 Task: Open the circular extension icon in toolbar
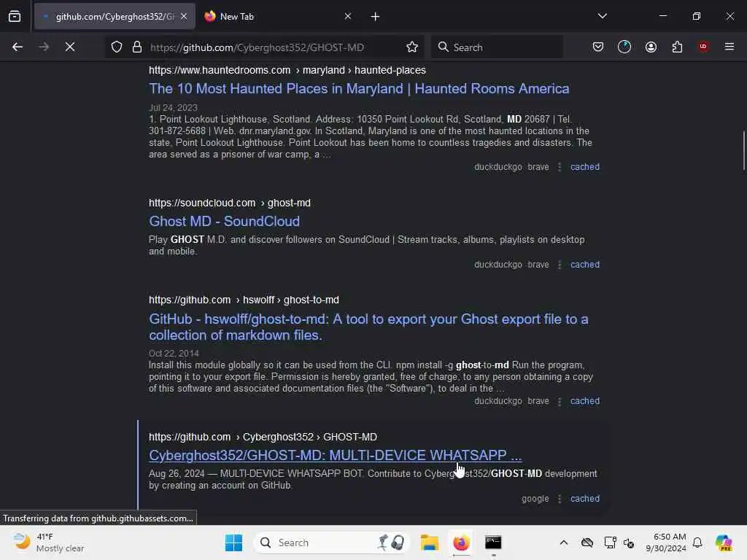(624, 47)
